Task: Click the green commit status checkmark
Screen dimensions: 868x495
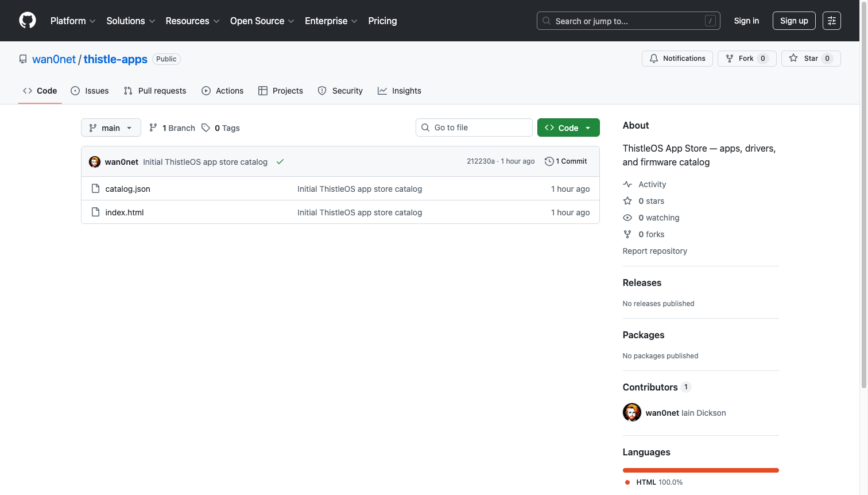Action: point(280,162)
